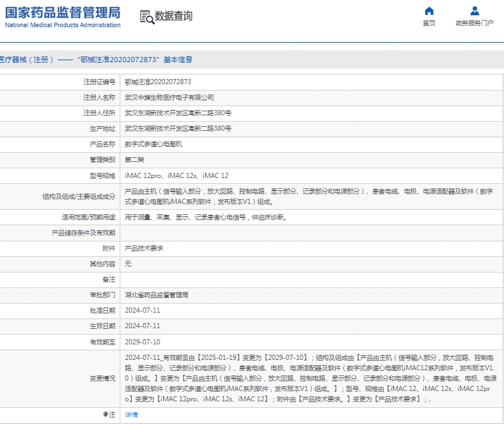Click the 备注 row label
504x424 pixels.
109,280
